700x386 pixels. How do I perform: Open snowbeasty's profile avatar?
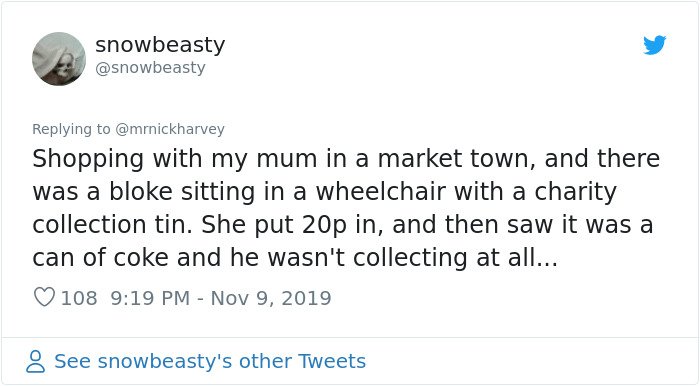(x=59, y=58)
